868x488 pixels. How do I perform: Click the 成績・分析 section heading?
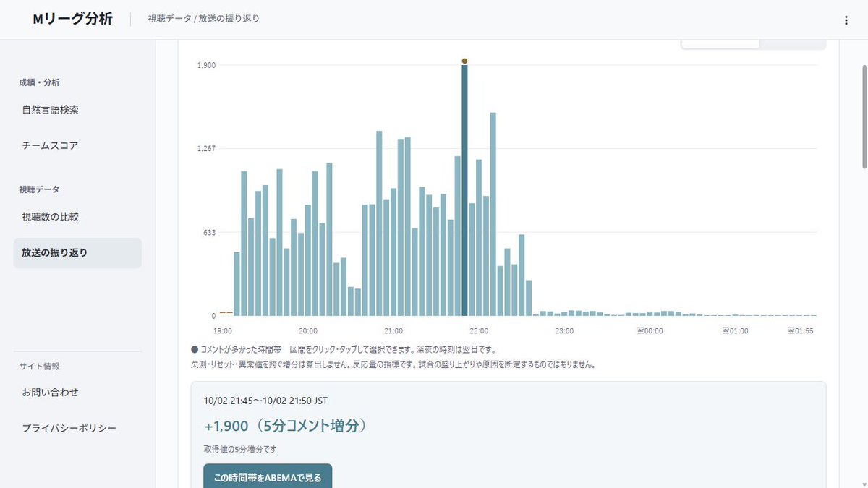(x=39, y=82)
